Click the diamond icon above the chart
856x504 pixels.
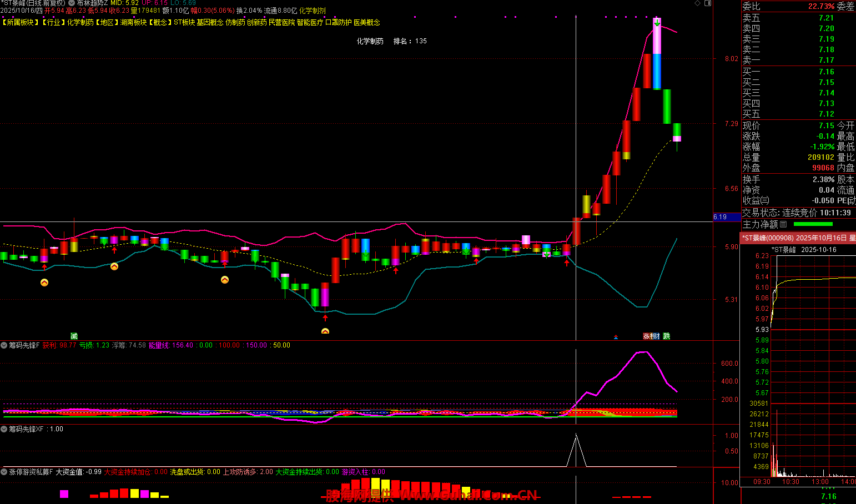tap(698, 3)
